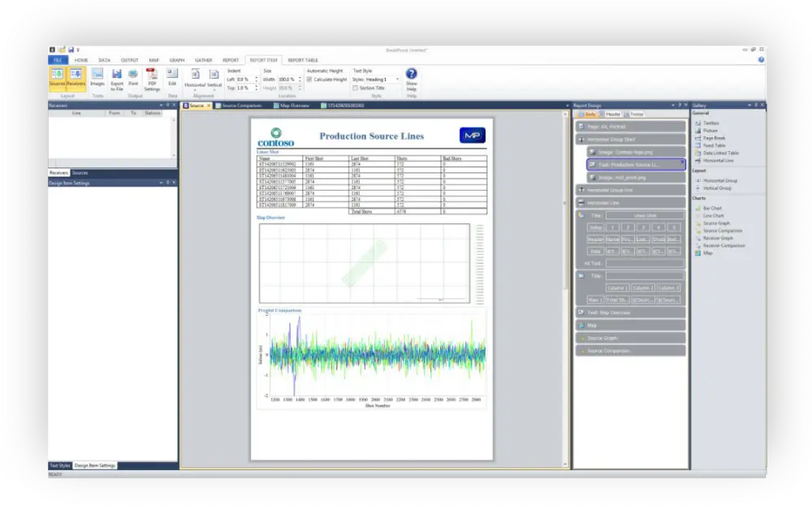The width and height of the screenshot is (812, 523).
Task: Click the Column 1 button in design table
Action: pos(617,288)
